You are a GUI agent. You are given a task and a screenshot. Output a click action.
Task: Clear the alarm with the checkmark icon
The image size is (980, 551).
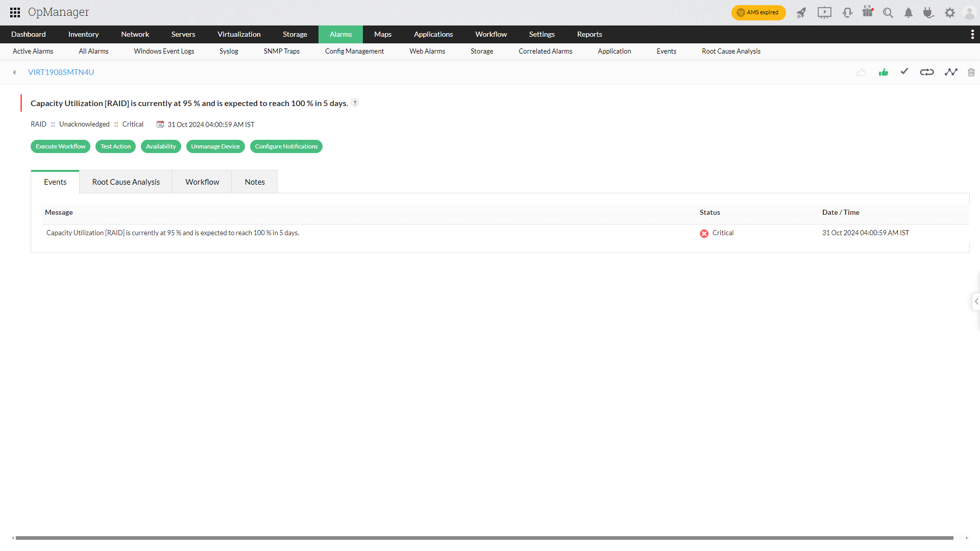pyautogui.click(x=904, y=72)
